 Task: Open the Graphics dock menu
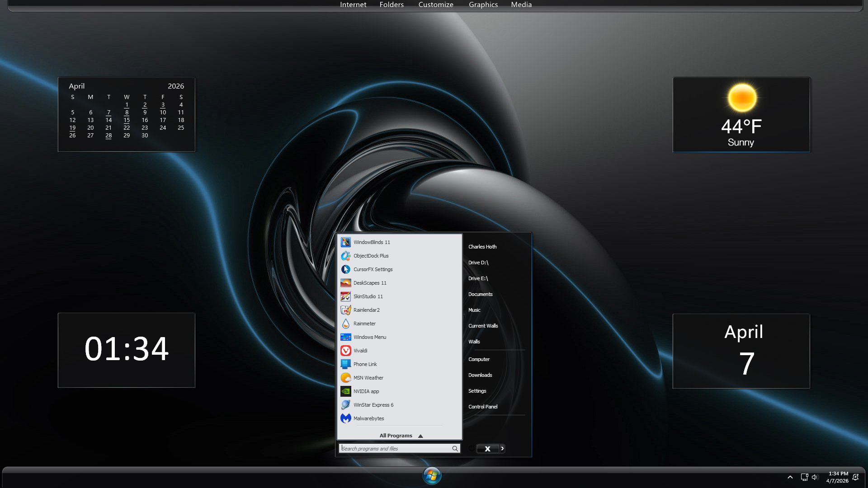pos(483,5)
